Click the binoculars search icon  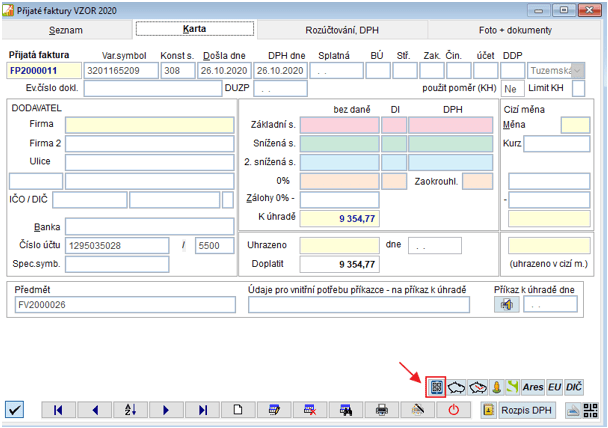pyautogui.click(x=346, y=410)
